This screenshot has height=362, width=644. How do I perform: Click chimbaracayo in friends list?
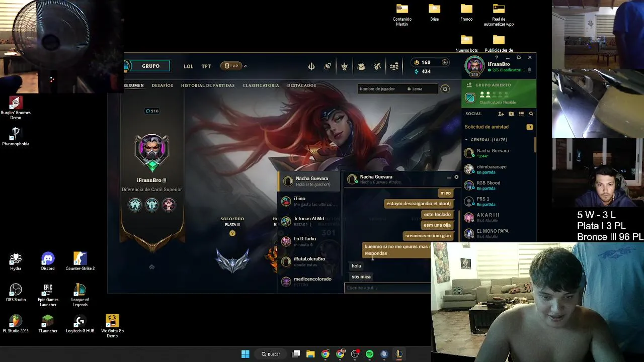coord(498,169)
